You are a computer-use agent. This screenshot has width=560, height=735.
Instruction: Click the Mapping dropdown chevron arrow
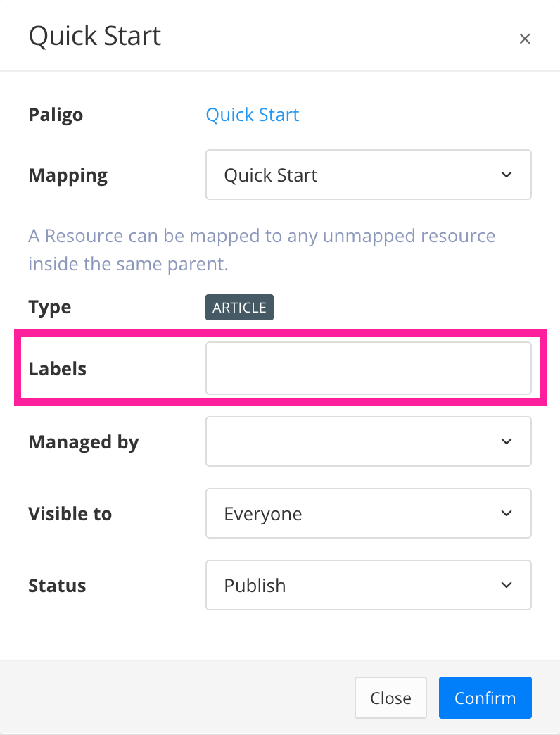506,175
